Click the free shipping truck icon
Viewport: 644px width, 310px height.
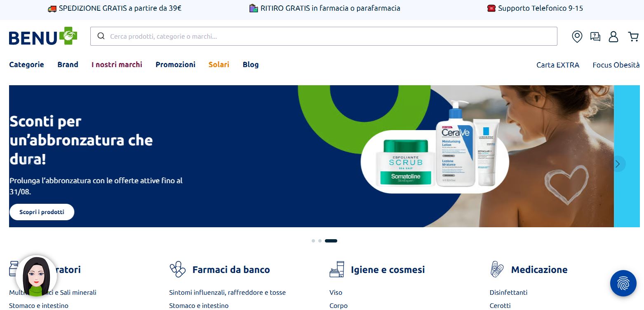tap(52, 8)
